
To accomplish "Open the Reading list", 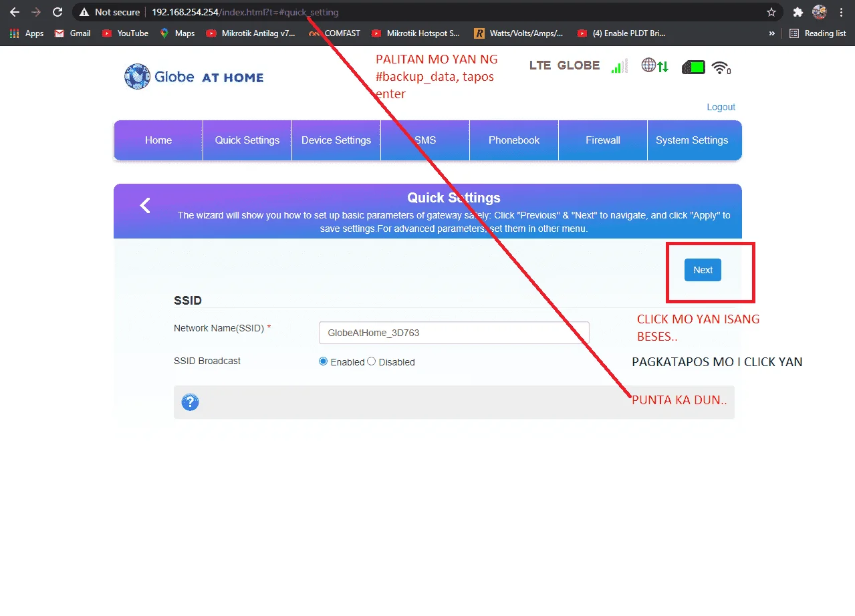I will click(x=818, y=33).
